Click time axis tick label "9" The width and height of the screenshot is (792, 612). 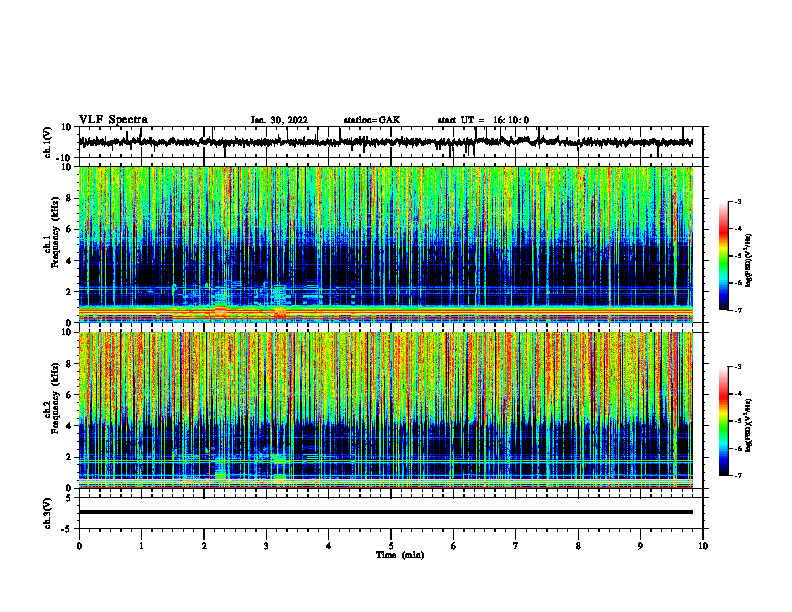click(x=640, y=546)
